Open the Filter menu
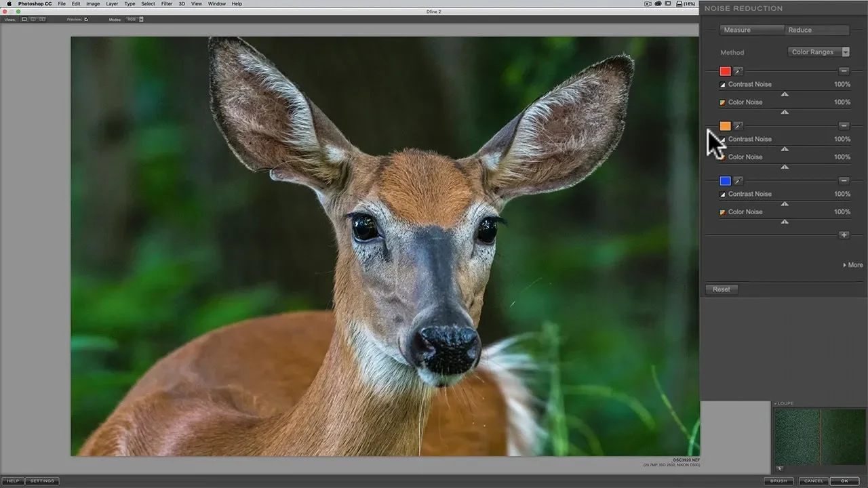Screen dimensions: 868x488 pyautogui.click(x=167, y=4)
